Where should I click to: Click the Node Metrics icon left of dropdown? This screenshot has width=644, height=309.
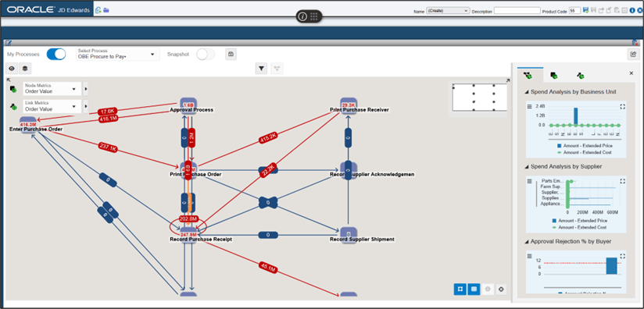tap(13, 89)
